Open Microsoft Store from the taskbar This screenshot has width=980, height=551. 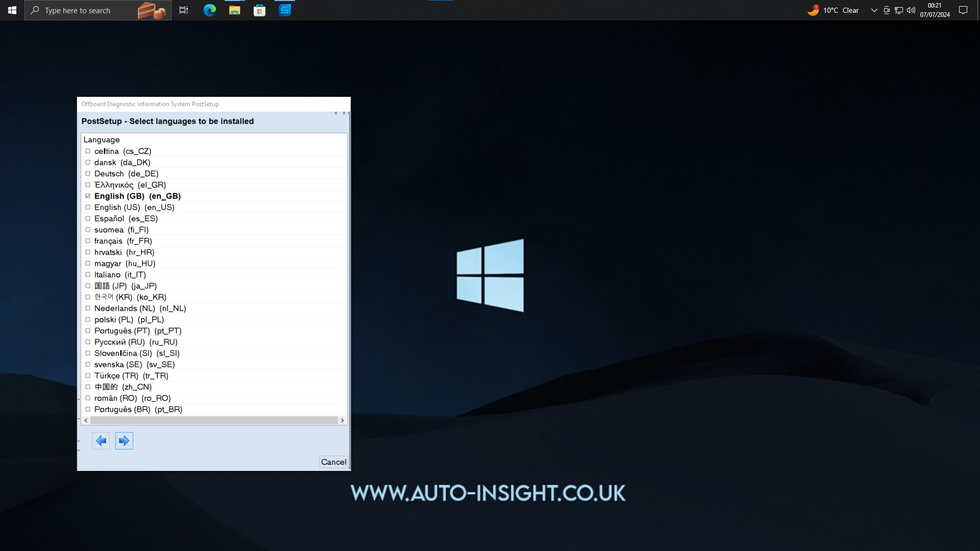(x=259, y=10)
